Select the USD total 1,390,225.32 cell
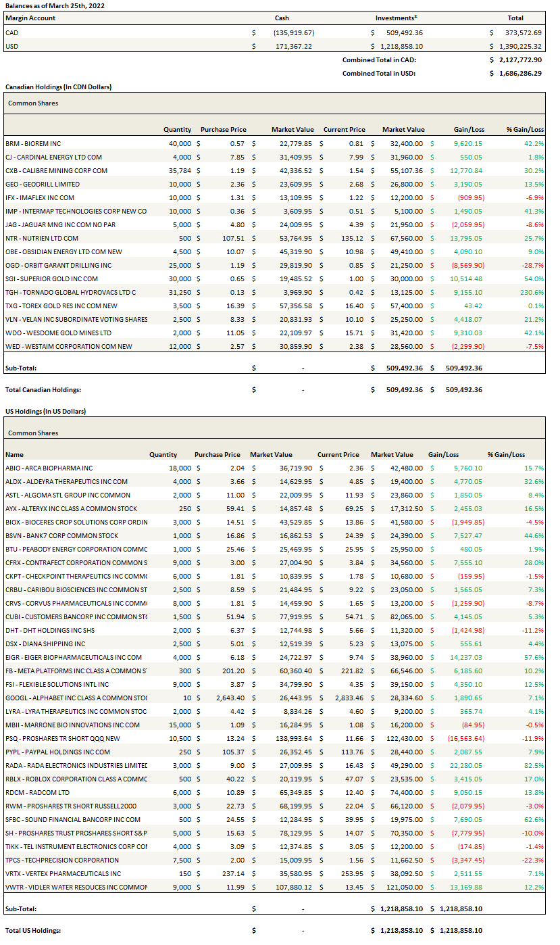560x945 pixels. [519, 46]
